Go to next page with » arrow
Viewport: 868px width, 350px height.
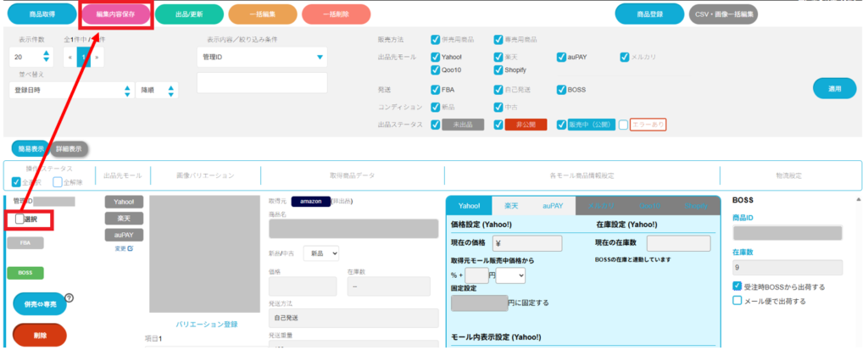pyautogui.click(x=97, y=57)
